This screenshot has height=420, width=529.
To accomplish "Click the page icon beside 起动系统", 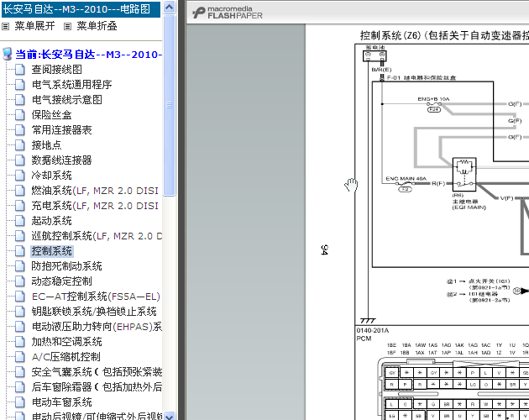I will pyautogui.click(x=20, y=221).
